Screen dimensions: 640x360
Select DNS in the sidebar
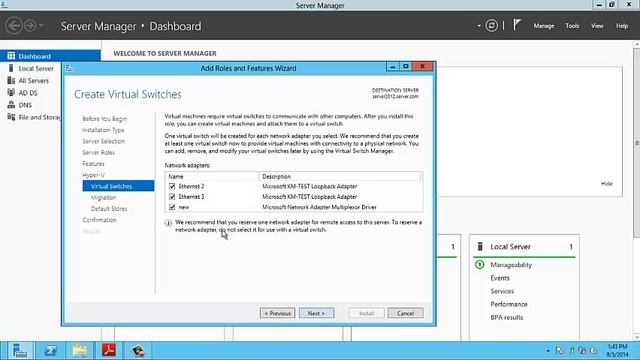click(x=25, y=105)
